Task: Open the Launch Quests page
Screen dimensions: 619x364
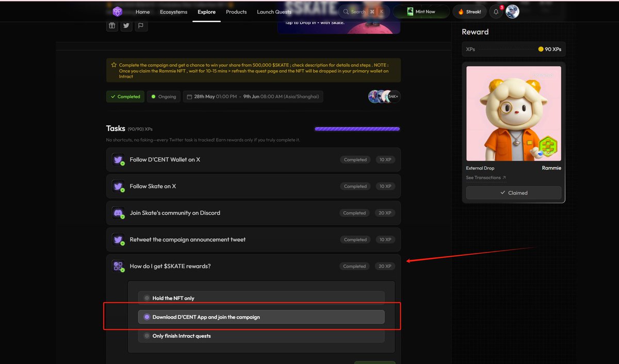Action: (x=274, y=12)
